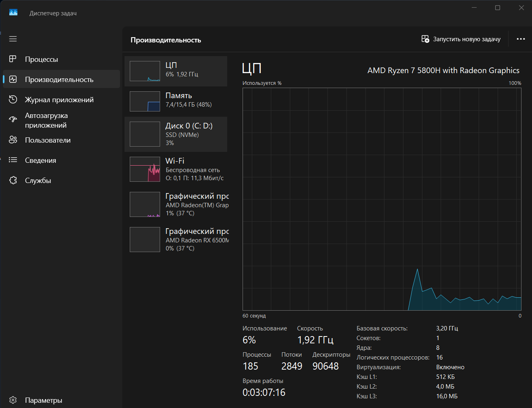Click the Процессы sidebar icon
Viewport: 532px width, 408px height.
pyautogui.click(x=13, y=59)
